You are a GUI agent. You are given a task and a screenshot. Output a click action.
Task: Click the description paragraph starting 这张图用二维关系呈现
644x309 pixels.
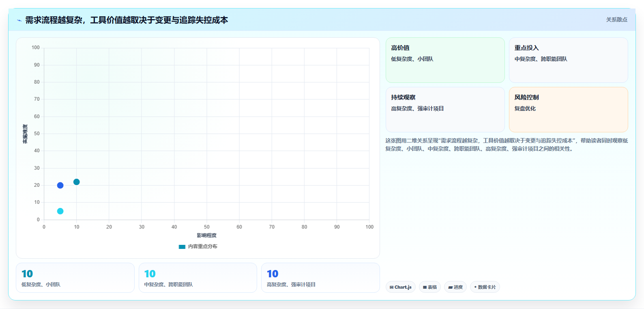[507, 145]
